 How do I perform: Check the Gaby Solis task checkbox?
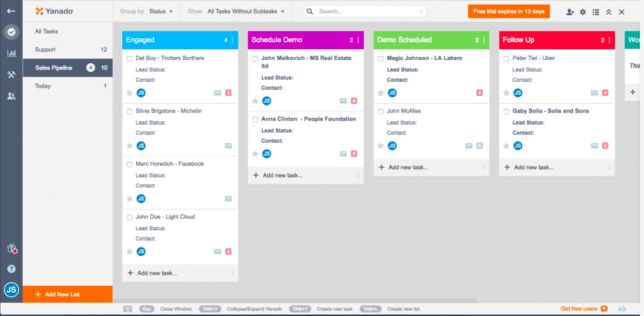(x=506, y=112)
